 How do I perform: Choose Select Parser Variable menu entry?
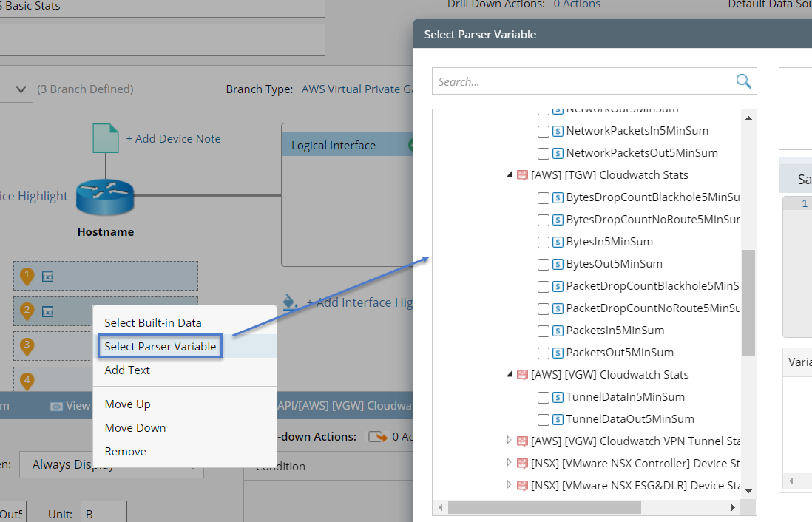pos(160,347)
